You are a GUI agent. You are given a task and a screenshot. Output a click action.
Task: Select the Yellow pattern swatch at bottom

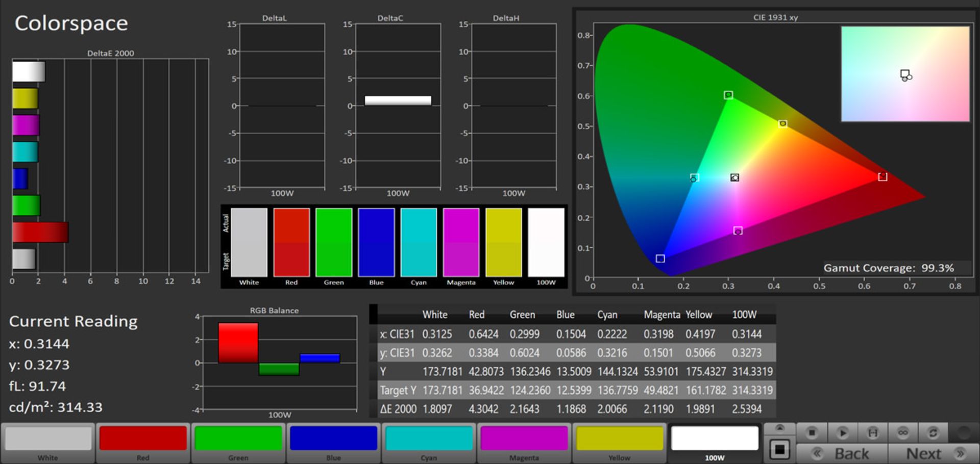point(619,439)
